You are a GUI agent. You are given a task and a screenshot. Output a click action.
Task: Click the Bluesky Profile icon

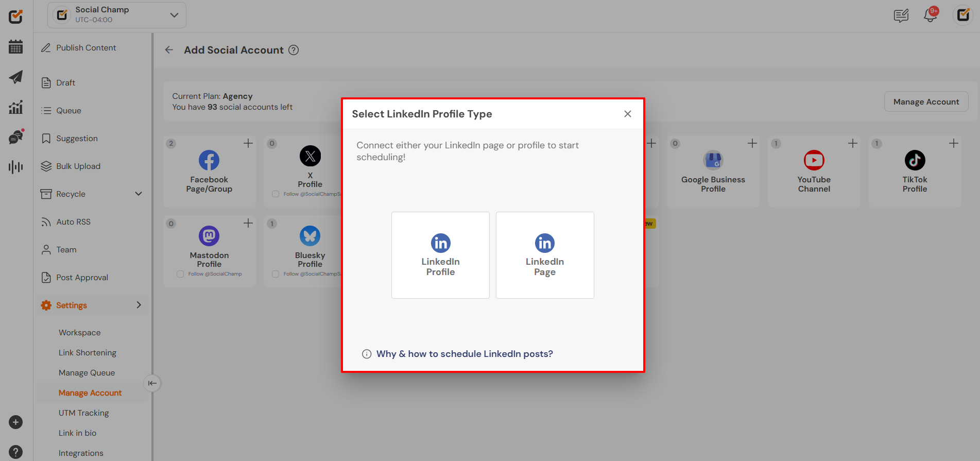pos(310,236)
